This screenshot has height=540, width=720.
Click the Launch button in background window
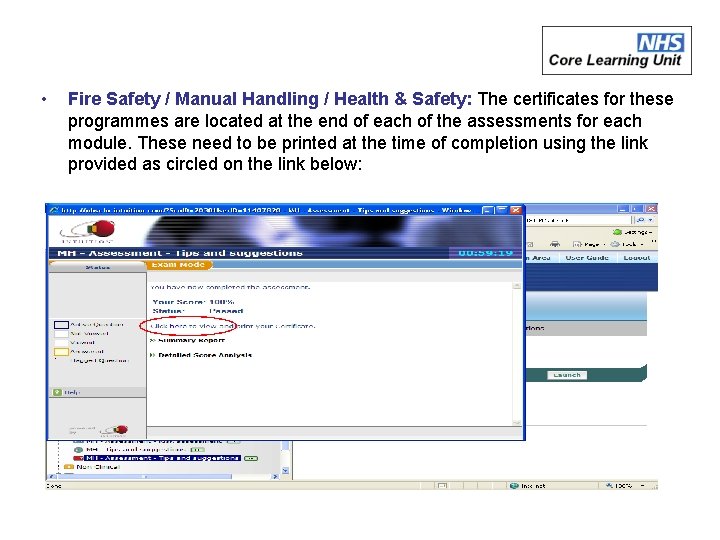click(567, 375)
